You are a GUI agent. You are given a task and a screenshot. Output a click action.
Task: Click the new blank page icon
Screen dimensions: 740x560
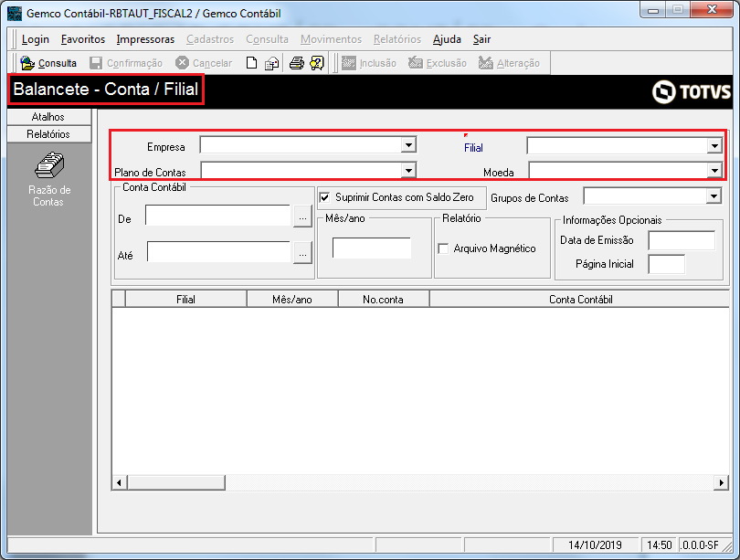(251, 63)
